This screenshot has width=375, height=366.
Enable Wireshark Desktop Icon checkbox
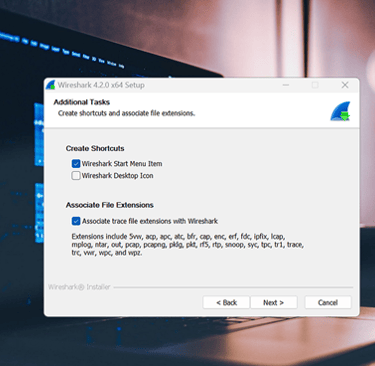[x=76, y=175]
